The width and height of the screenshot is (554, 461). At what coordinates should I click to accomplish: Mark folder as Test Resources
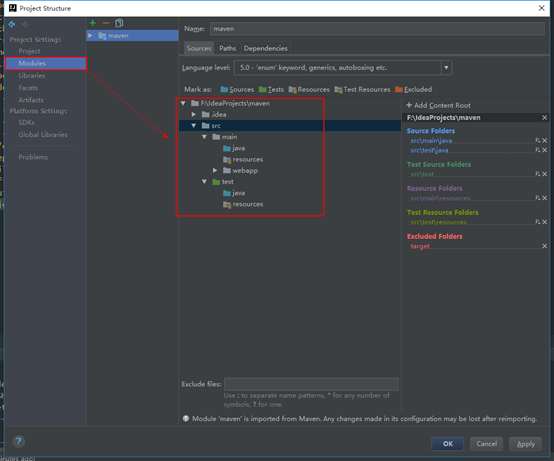[x=362, y=89]
